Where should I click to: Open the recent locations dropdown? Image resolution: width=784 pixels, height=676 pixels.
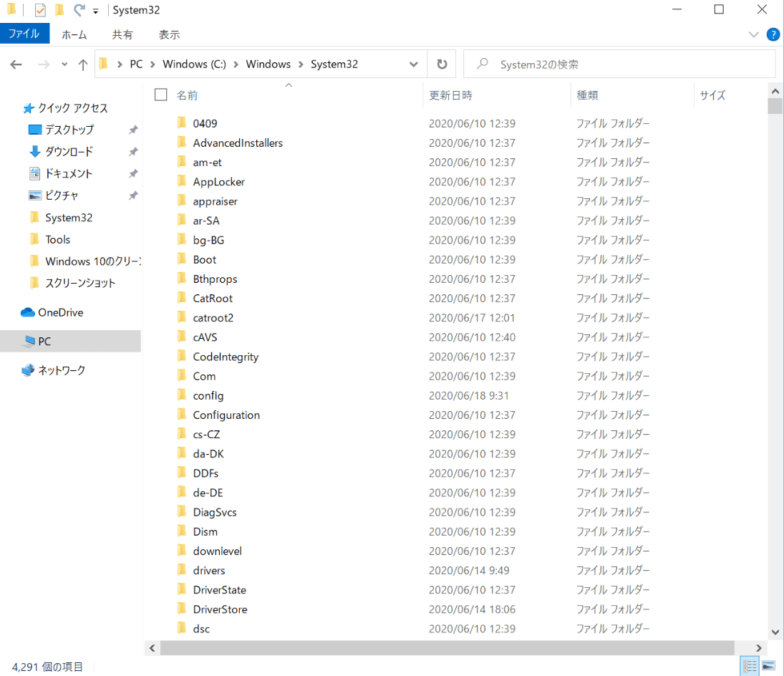tap(64, 64)
